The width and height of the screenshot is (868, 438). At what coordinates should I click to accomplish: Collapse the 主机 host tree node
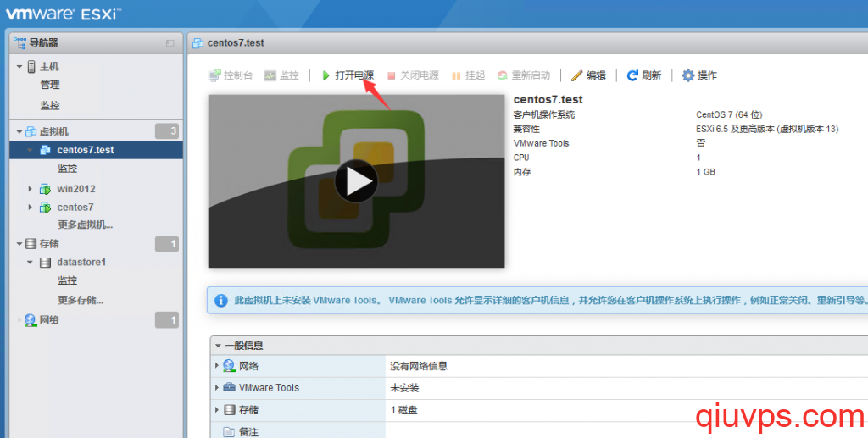[19, 67]
